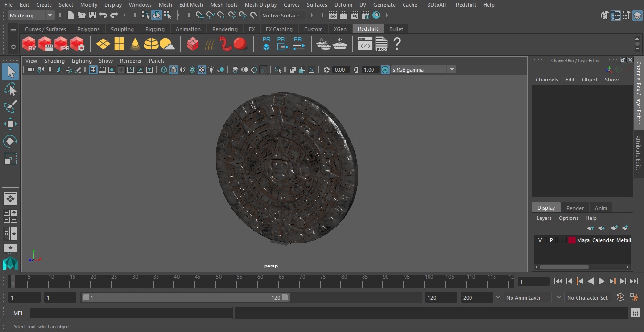The image size is (644, 332).
Task: Click the red sphere material icon
Action: coord(240,44)
